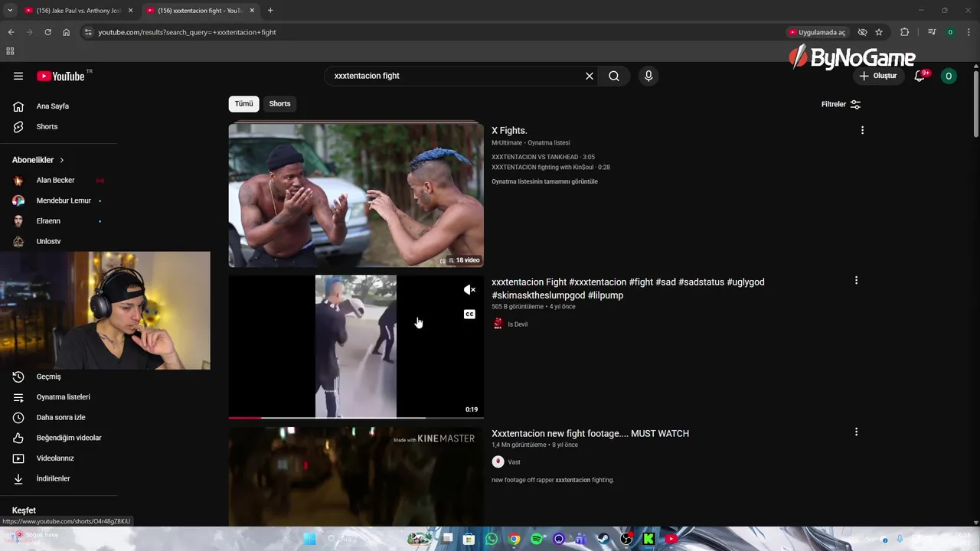Run the search with the magnifier button
The height and width of the screenshot is (551, 980).
(x=614, y=76)
